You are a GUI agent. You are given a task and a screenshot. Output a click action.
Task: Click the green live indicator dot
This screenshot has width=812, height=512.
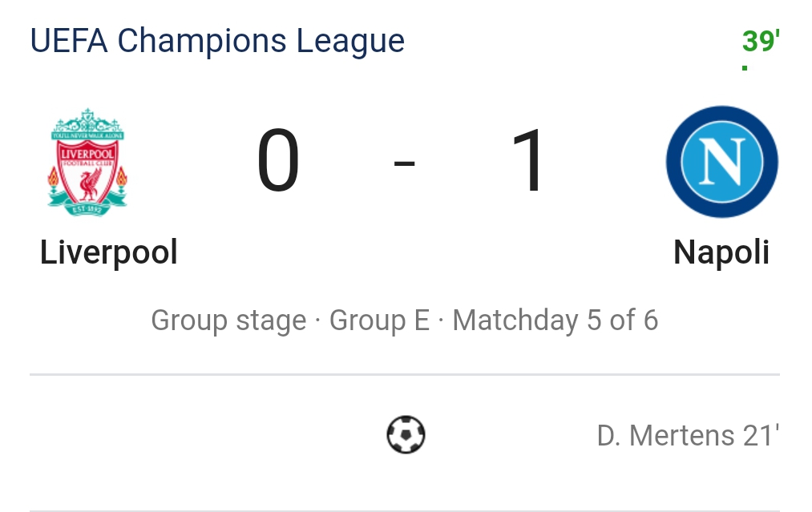tap(745, 69)
